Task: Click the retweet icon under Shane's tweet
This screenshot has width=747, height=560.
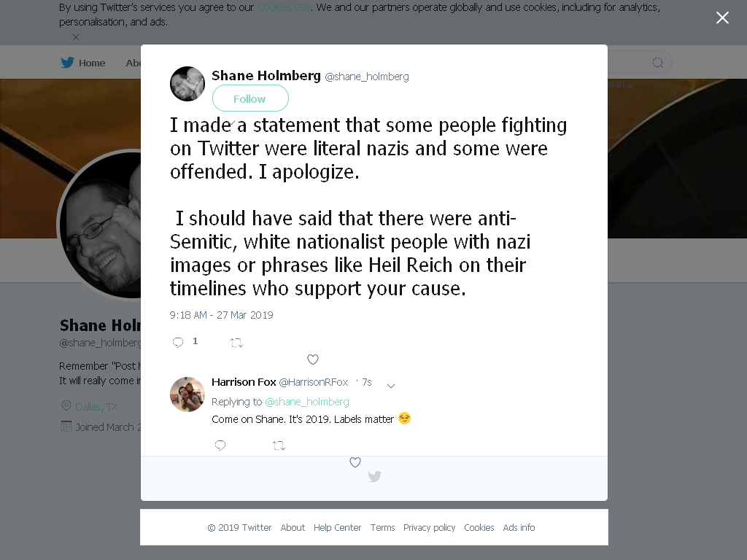Action: tap(237, 343)
